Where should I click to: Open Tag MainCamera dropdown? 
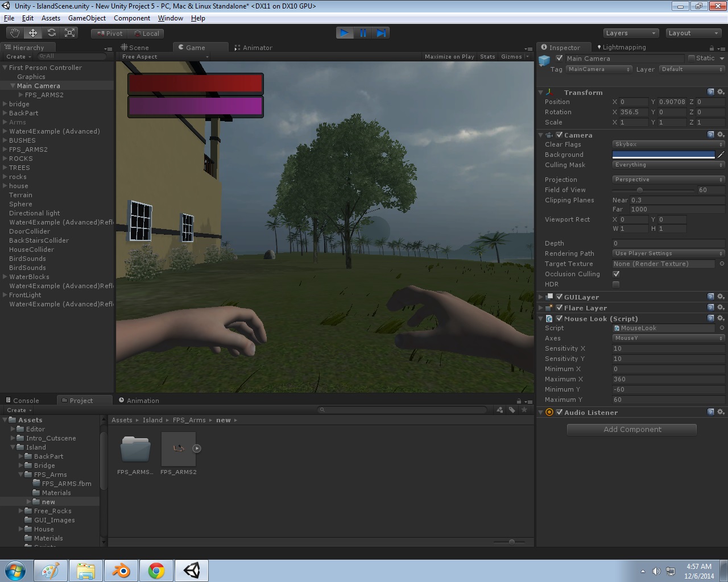[599, 69]
